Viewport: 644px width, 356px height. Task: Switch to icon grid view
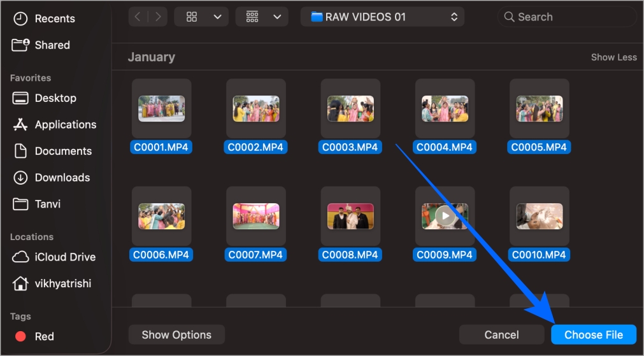[192, 17]
